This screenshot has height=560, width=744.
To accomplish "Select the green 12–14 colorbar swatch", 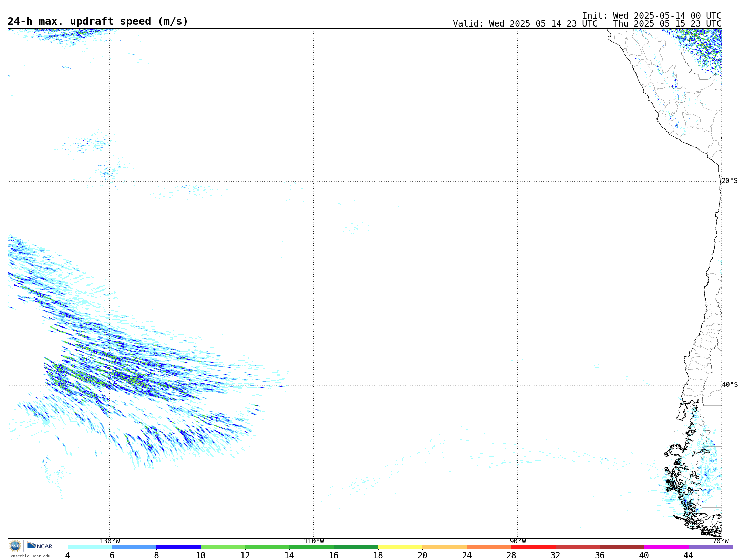I will [x=267, y=547].
